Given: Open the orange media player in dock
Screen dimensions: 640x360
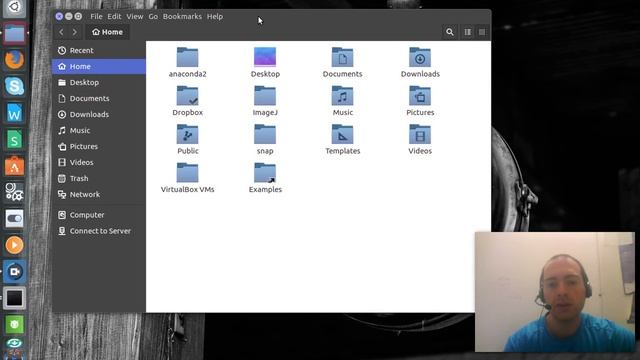Looking at the screenshot, I should pos(14,245).
